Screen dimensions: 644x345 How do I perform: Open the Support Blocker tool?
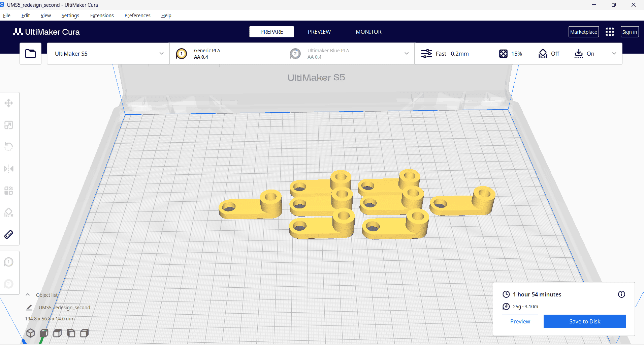9,212
